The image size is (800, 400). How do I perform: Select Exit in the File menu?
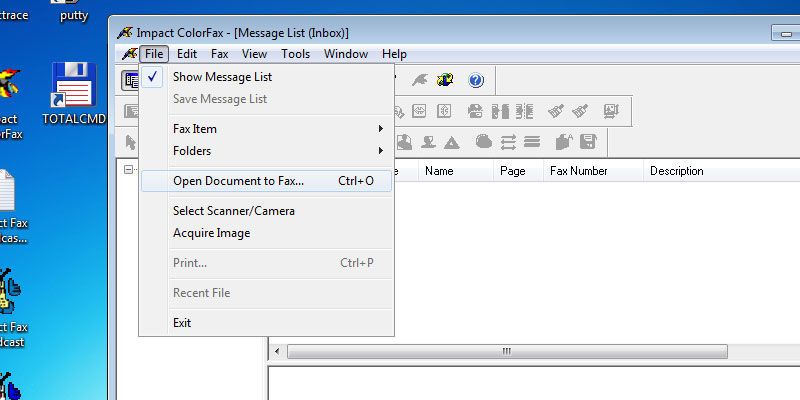pyautogui.click(x=182, y=323)
